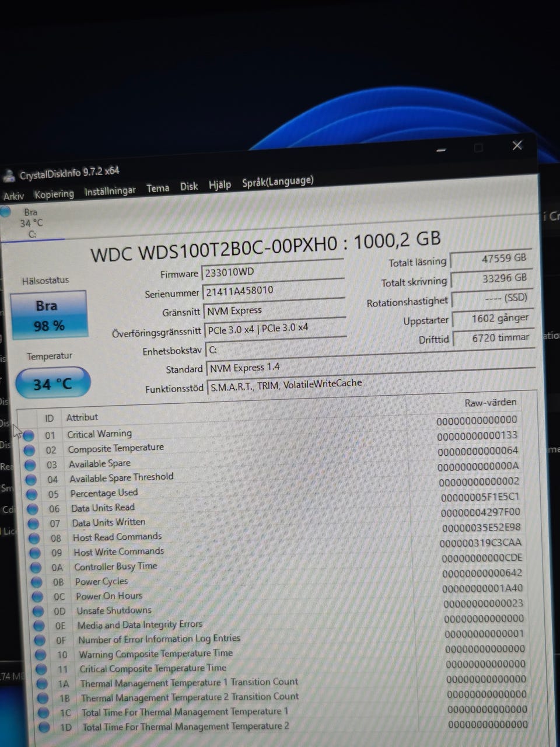The width and height of the screenshot is (560, 747).
Task: Click status dot for Data Units Written
Action: (33, 523)
